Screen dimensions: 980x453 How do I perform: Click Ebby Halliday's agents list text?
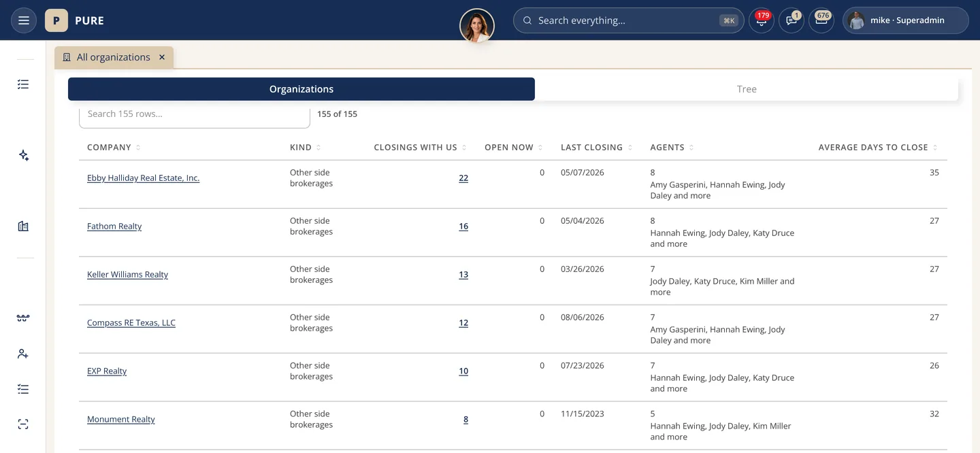coord(717,190)
